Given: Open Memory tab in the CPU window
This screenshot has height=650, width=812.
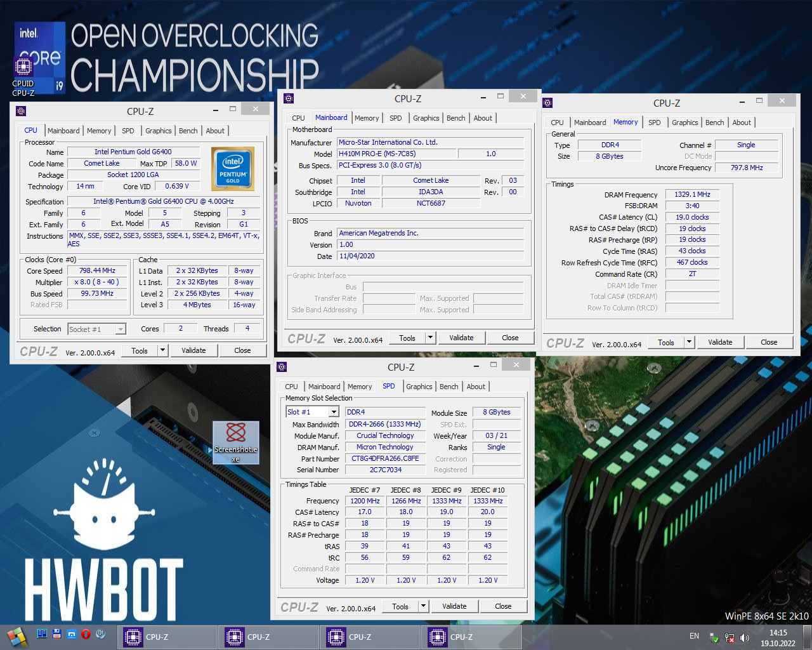Looking at the screenshot, I should click(x=99, y=131).
